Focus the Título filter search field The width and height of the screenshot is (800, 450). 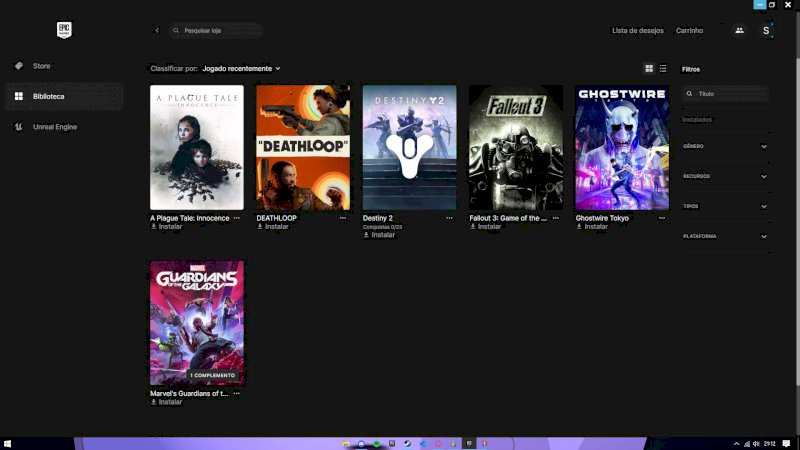pyautogui.click(x=731, y=93)
